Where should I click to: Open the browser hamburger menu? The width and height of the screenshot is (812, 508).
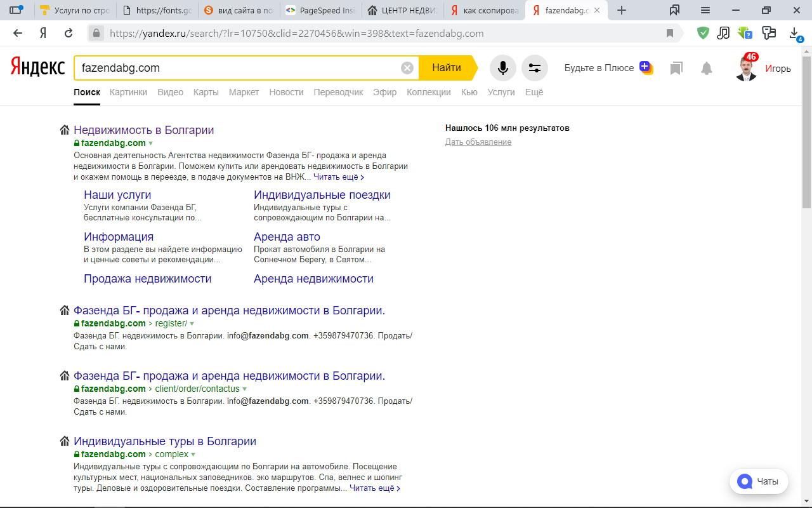coord(705,10)
